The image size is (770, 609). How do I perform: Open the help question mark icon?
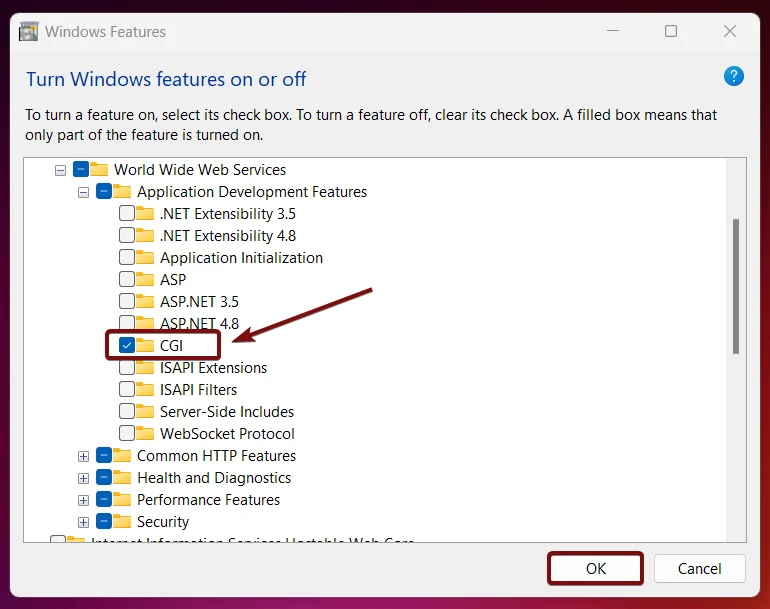pos(733,77)
